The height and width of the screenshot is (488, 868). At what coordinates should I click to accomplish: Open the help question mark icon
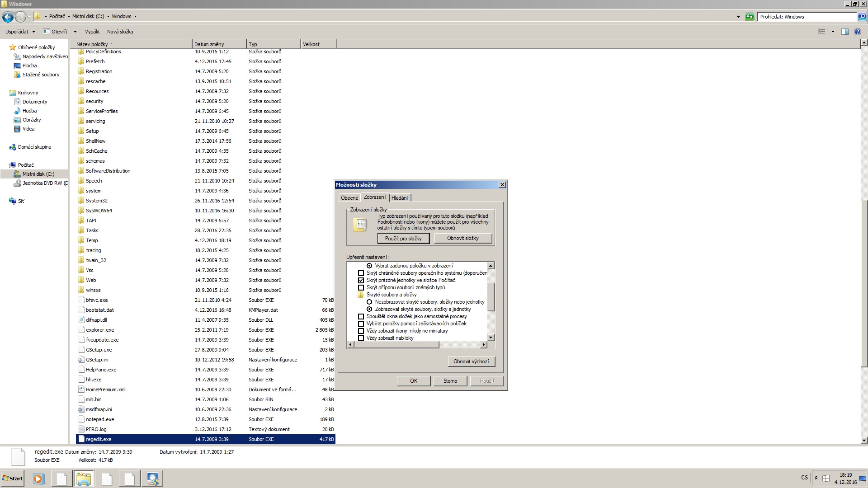(x=857, y=32)
